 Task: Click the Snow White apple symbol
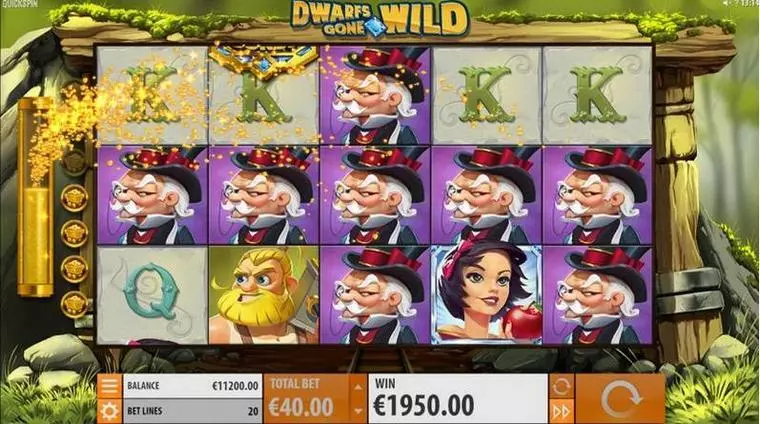click(x=486, y=295)
